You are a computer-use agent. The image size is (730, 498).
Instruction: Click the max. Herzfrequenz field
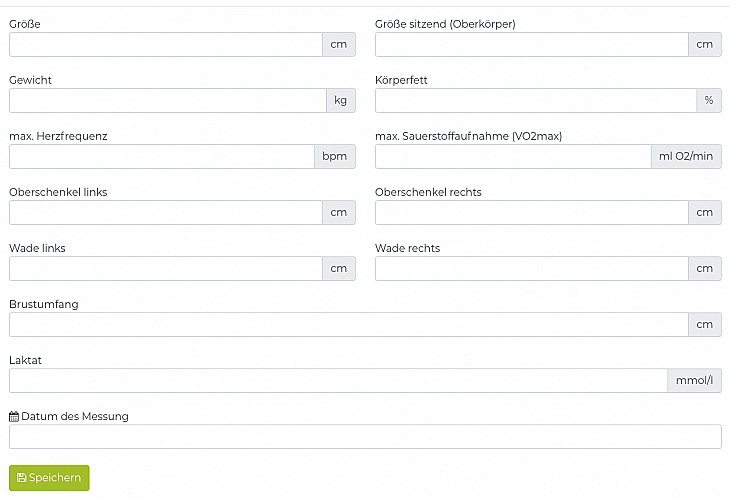coord(161,157)
